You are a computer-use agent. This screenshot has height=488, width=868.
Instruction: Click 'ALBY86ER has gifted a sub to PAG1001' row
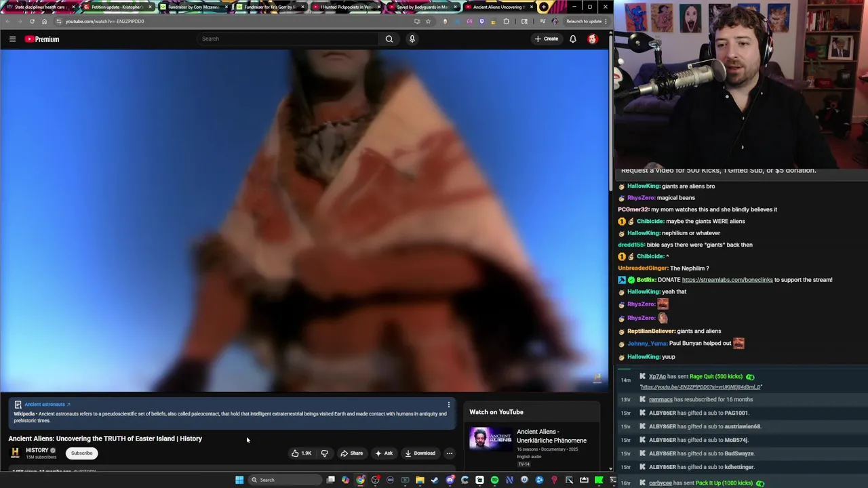698,413
